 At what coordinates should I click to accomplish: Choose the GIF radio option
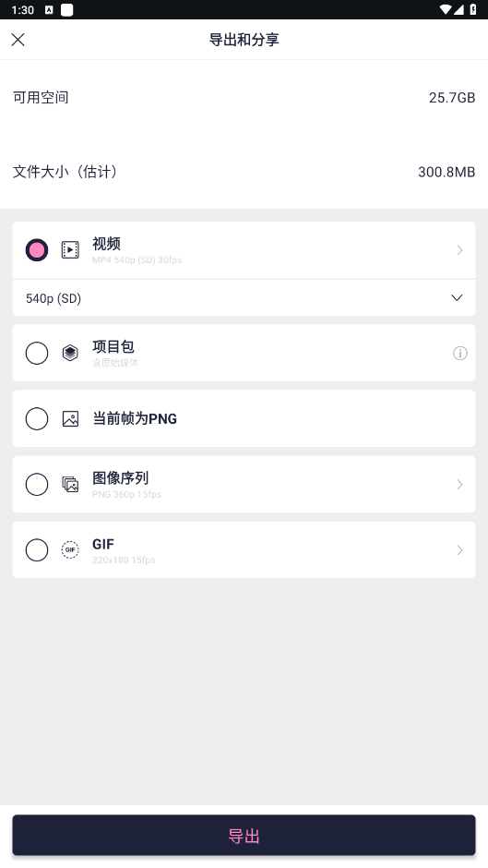pos(37,549)
